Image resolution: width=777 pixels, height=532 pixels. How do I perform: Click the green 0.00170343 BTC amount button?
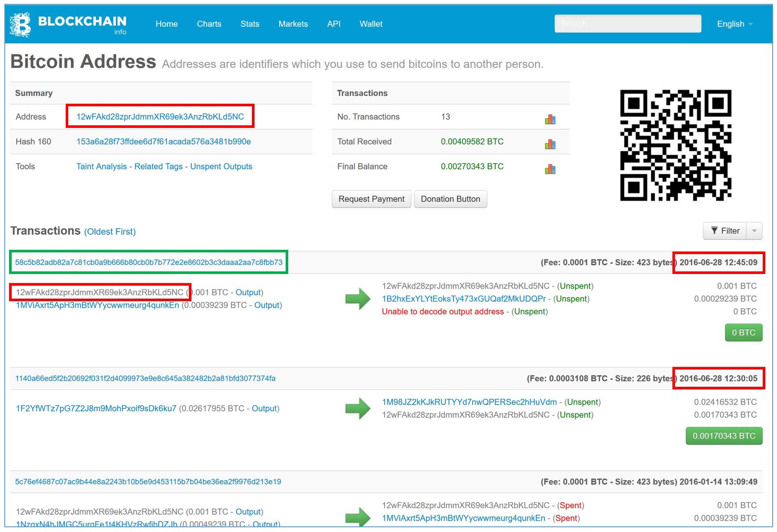point(724,436)
